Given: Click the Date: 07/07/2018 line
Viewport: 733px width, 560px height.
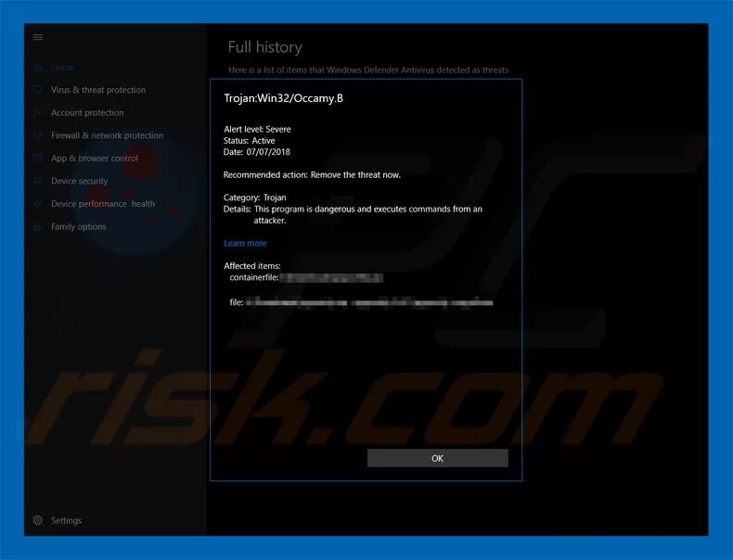Looking at the screenshot, I should click(257, 152).
